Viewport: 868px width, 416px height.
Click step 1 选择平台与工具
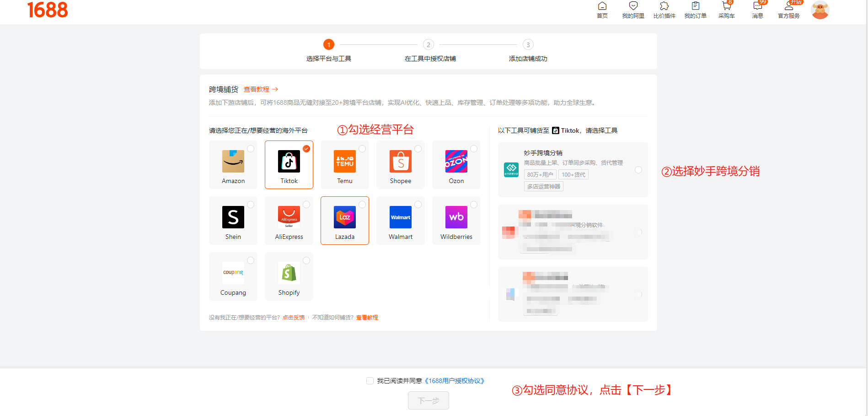tap(329, 51)
